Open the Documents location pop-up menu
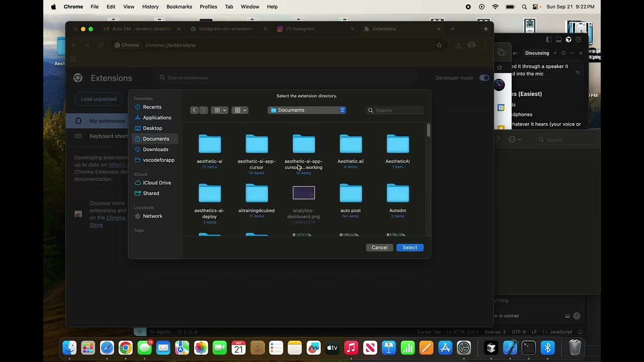Image resolution: width=644 pixels, height=362 pixels. coord(307,110)
